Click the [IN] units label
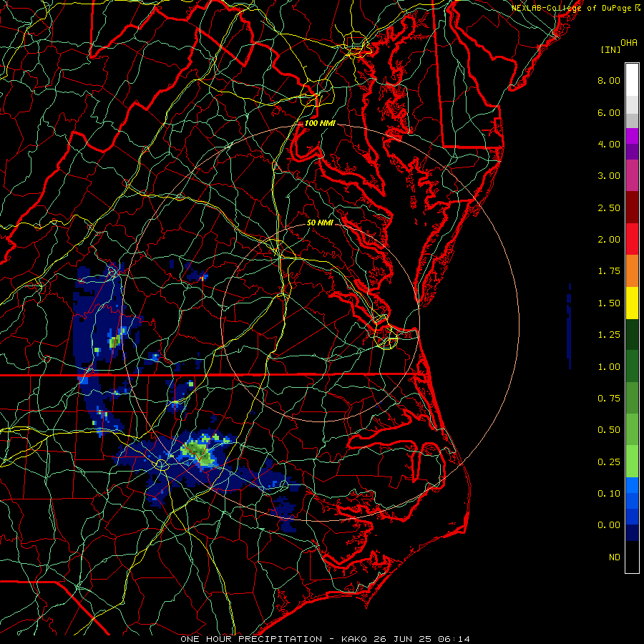 (610, 49)
